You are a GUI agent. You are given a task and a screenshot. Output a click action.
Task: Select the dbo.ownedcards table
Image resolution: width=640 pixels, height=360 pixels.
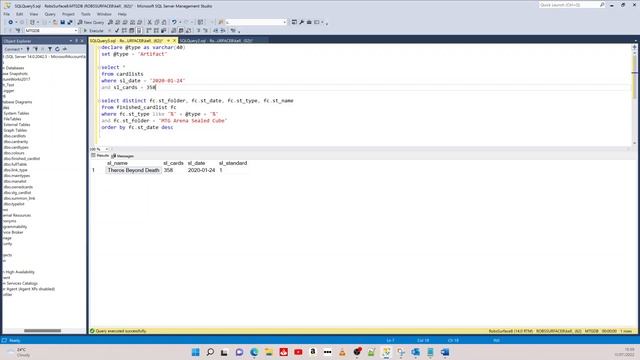[x=18, y=187]
